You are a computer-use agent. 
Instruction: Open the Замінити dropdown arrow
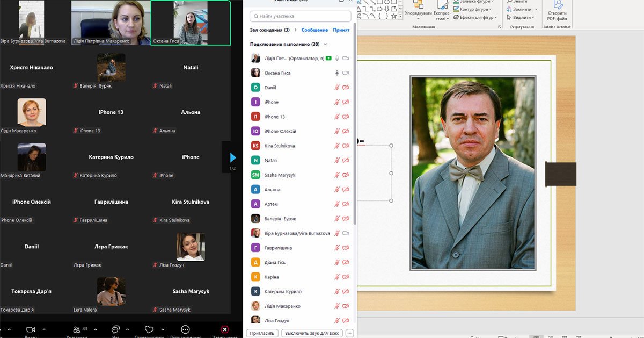pyautogui.click(x=537, y=9)
